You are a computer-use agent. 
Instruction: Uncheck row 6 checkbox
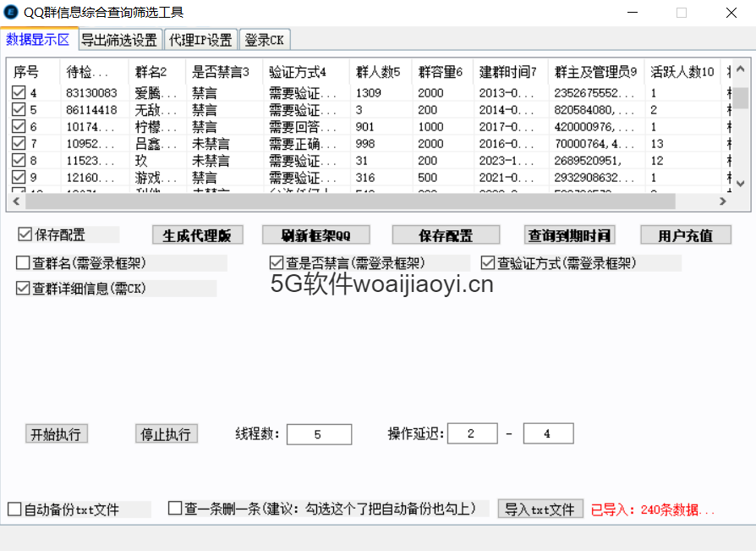point(19,126)
